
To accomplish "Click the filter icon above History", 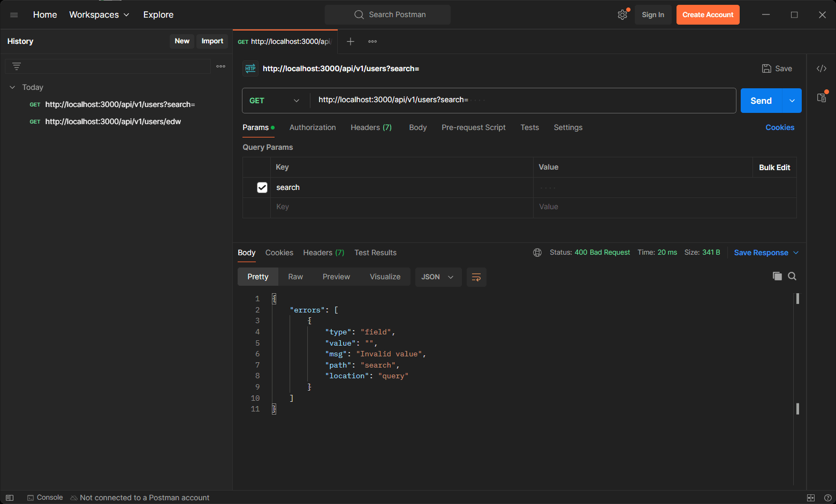I will [x=16, y=66].
